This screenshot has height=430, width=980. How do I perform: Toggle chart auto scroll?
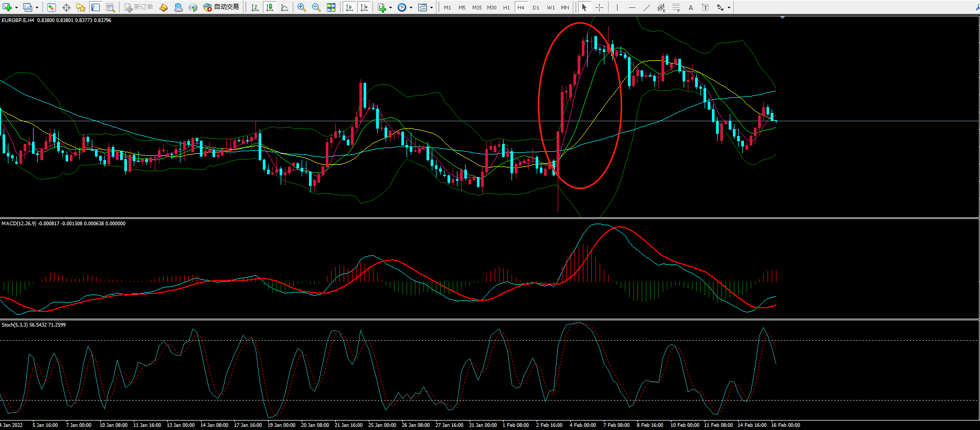(349, 7)
